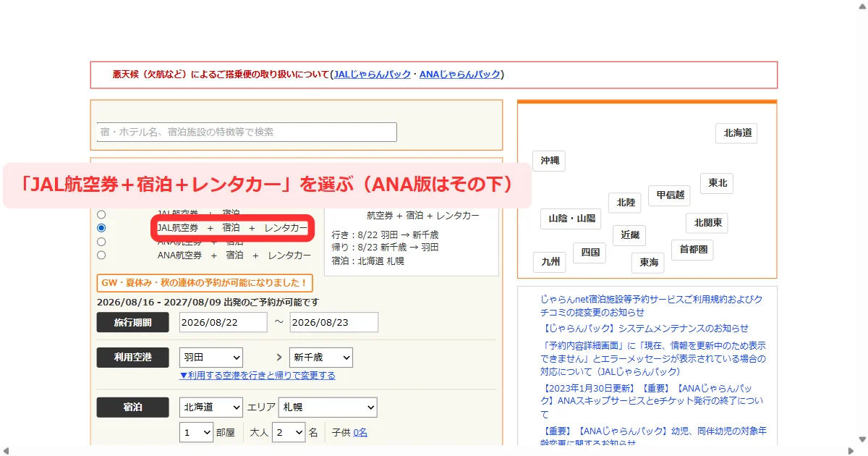Choose the 甲信越 region button
This screenshot has height=456, width=868.
click(x=669, y=195)
